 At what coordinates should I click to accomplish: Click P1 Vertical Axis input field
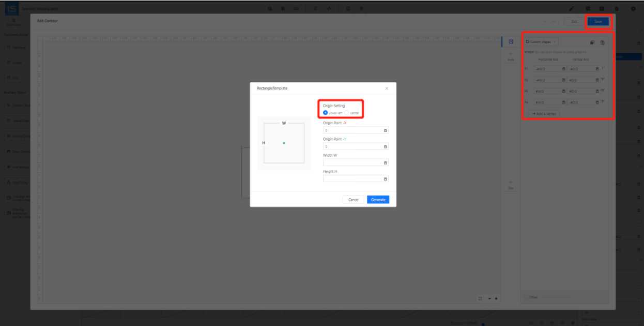coord(584,69)
